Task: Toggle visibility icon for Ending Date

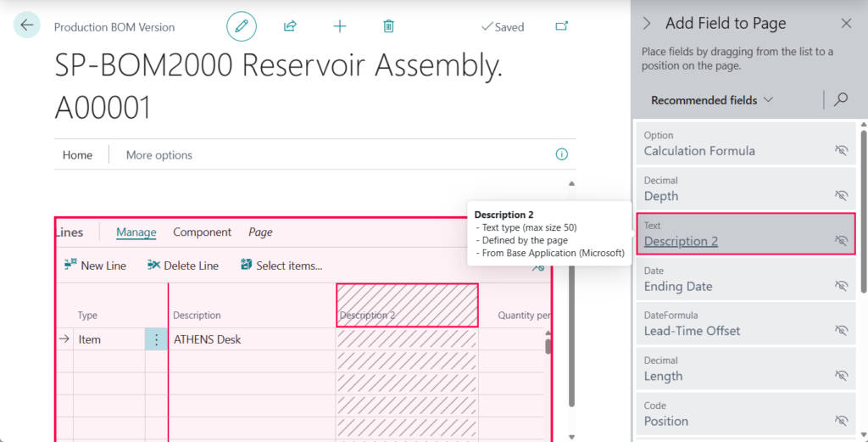Action: (841, 286)
